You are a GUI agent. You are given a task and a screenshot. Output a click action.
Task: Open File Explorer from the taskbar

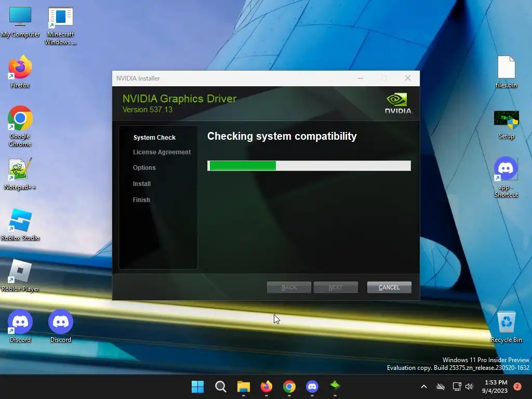[x=243, y=387]
